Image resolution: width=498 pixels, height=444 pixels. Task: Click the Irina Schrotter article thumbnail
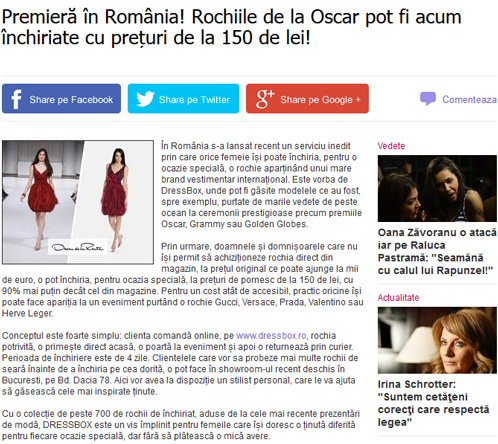[x=437, y=340]
